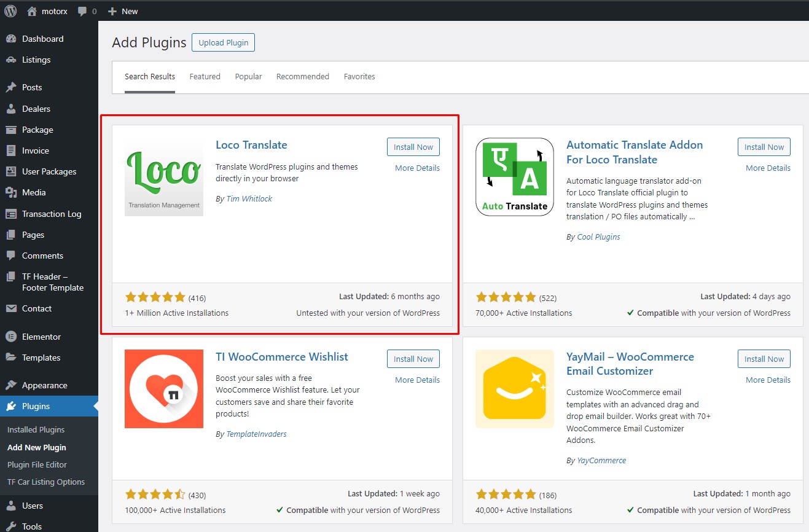
Task: Open the comments bubble icon in the admin bar
Action: pyautogui.click(x=82, y=12)
